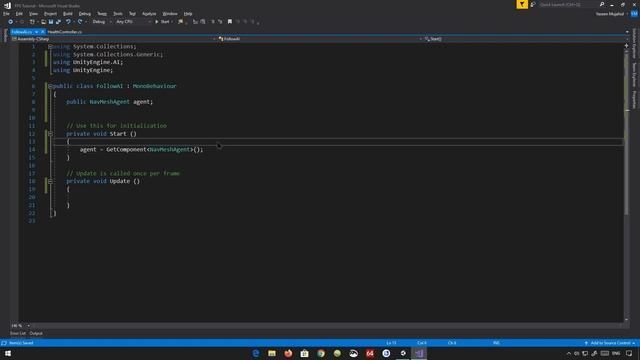Collapse the using directives region
This screenshot has width=640, height=360.
click(x=50, y=47)
